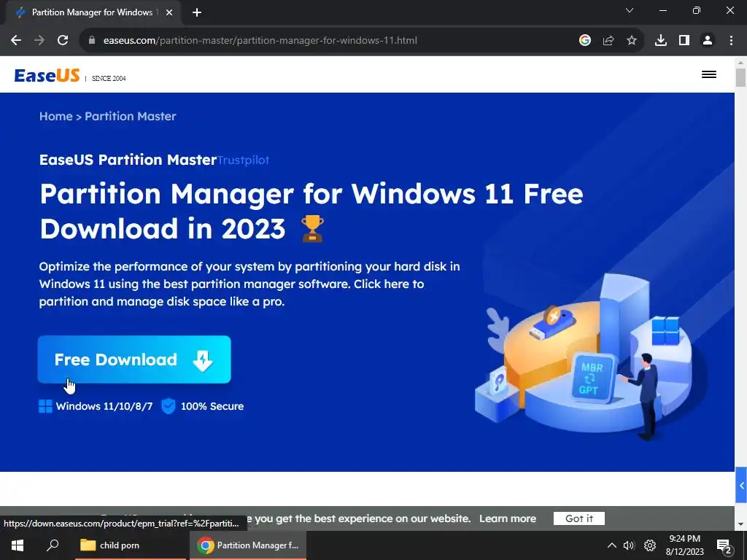Open the Chrome downloads icon

coord(660,41)
